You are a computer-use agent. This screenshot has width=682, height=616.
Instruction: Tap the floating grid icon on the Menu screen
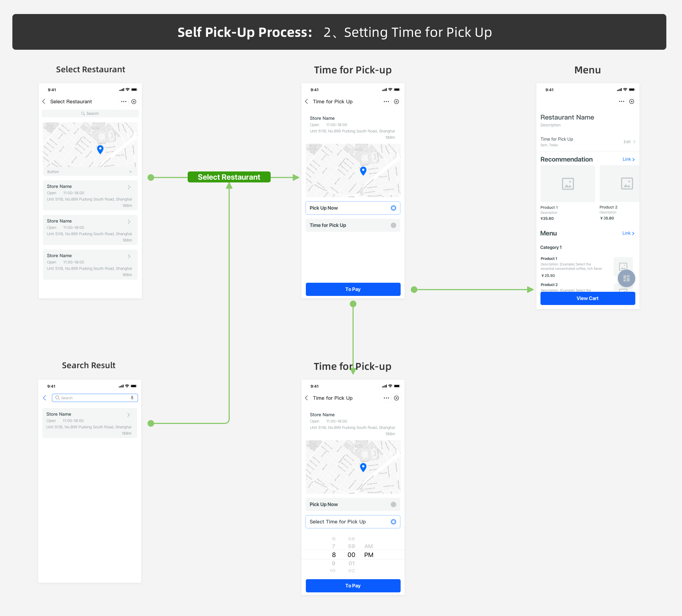pyautogui.click(x=626, y=278)
